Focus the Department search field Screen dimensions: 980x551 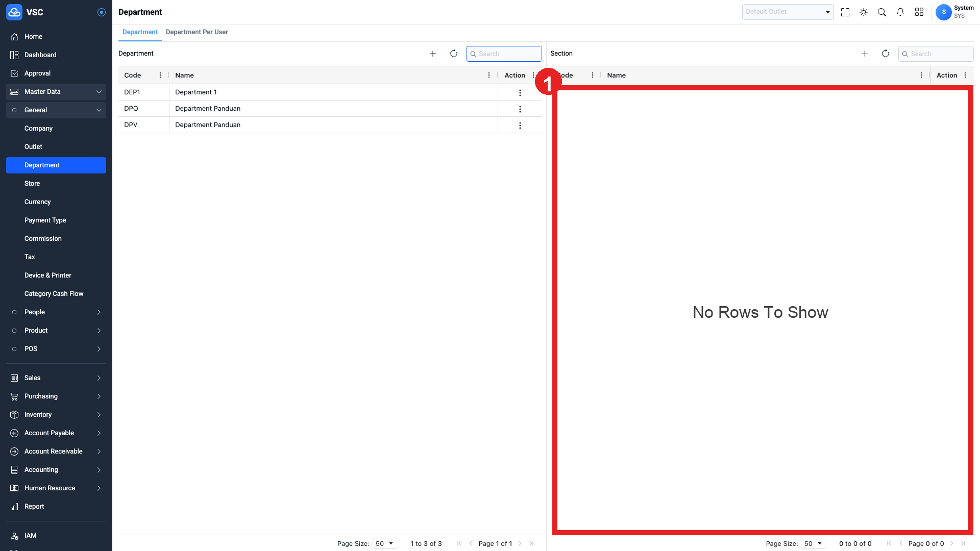pyautogui.click(x=504, y=54)
